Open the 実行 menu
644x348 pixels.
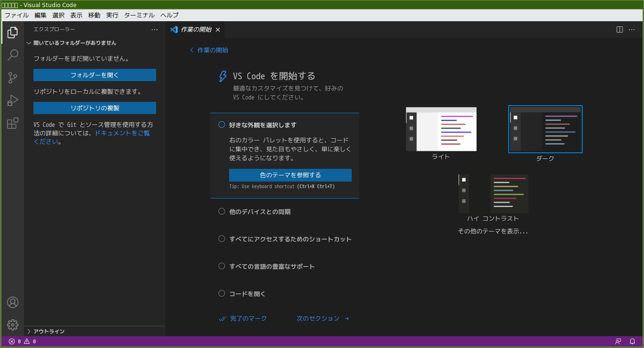point(112,15)
